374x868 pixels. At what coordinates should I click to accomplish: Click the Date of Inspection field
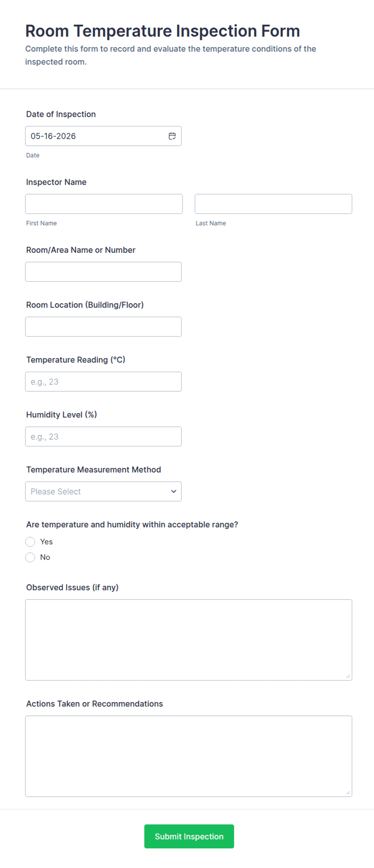[x=103, y=136]
